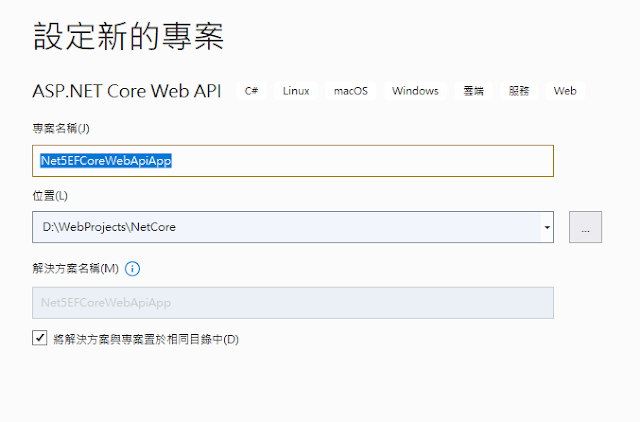Click the ASP.NET Core Web API title
Viewport: 640px width, 422px height.
pyautogui.click(x=127, y=91)
